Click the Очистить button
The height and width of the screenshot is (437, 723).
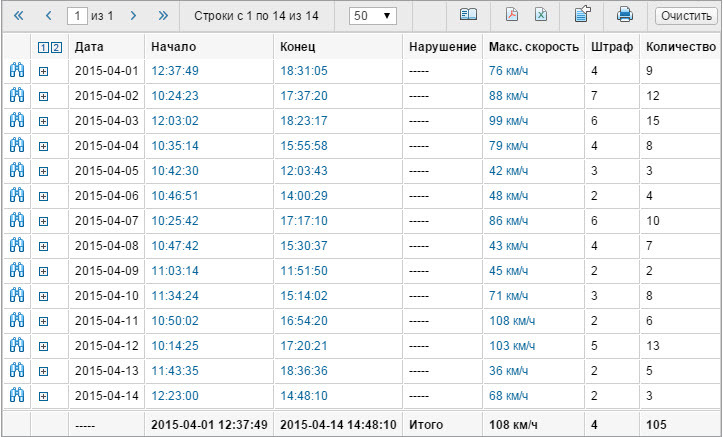(x=686, y=16)
